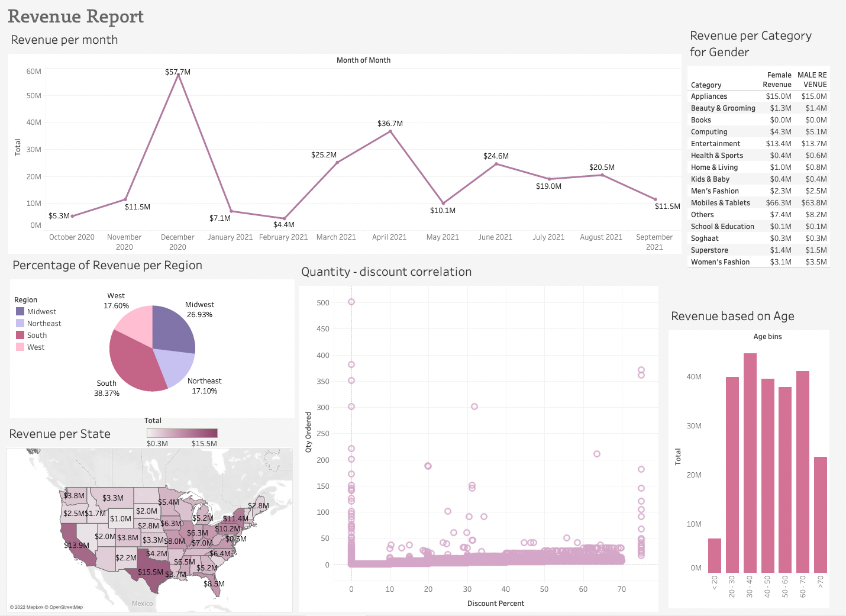Click the West pie slice
Viewport: 846px width, 616px height.
tap(136, 324)
